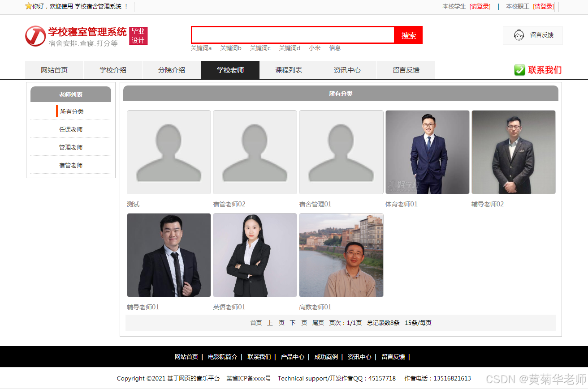Click the school logo icon
Image resolution: width=588 pixels, height=389 pixels.
tap(34, 35)
